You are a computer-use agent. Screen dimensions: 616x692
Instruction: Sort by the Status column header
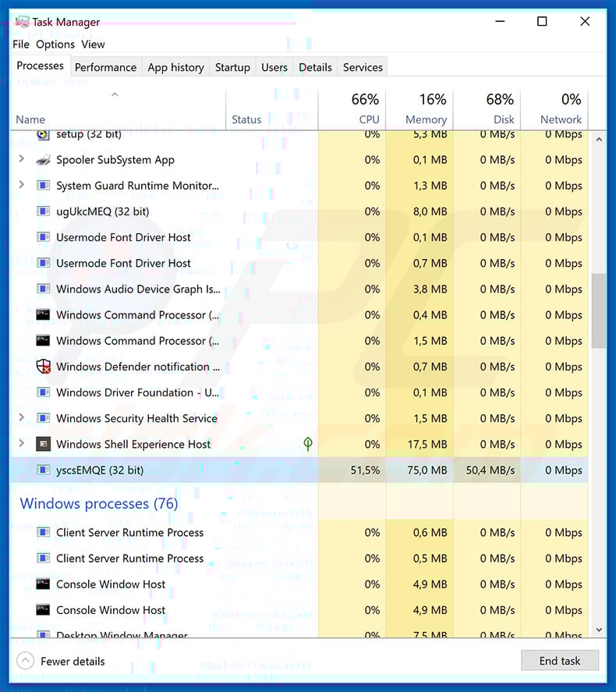pos(271,110)
